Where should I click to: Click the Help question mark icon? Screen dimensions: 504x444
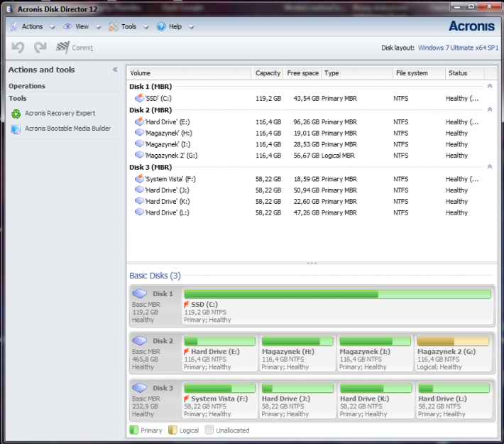point(161,27)
